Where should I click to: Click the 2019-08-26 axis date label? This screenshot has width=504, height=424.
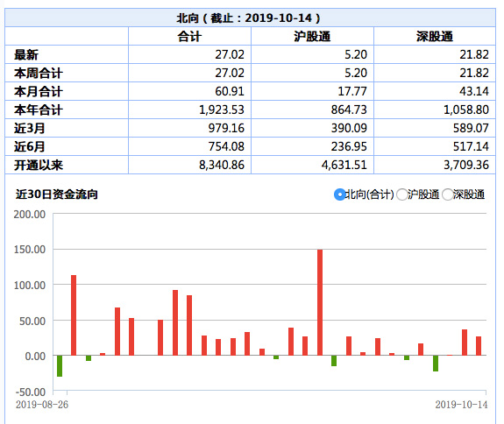point(42,405)
